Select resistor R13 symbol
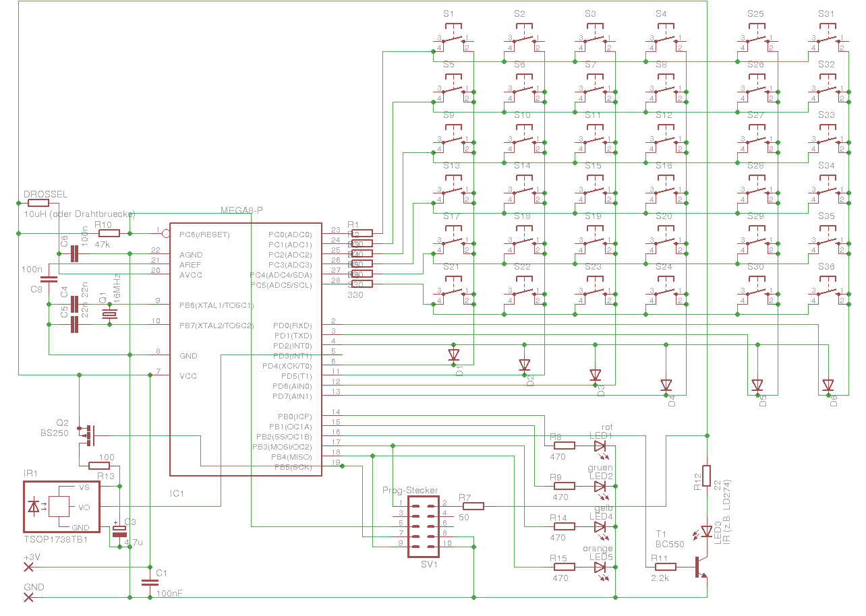The image size is (866, 616). click(x=100, y=466)
